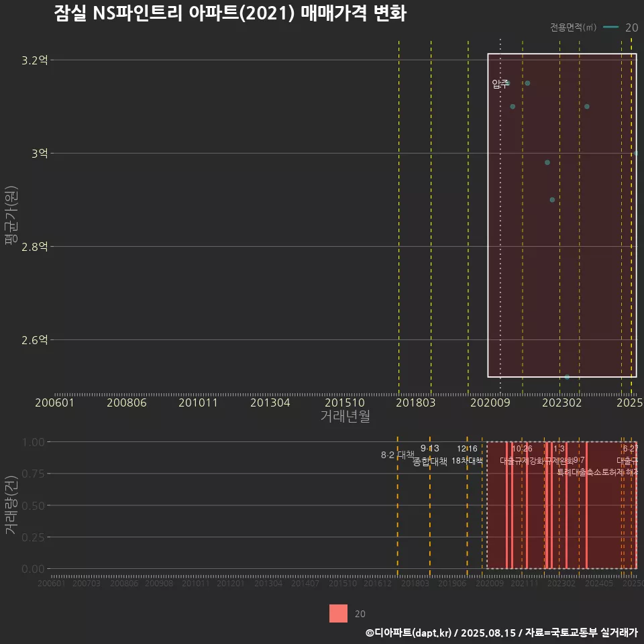
Task: Click the '3억' price axis label
Action: pyautogui.click(x=40, y=154)
